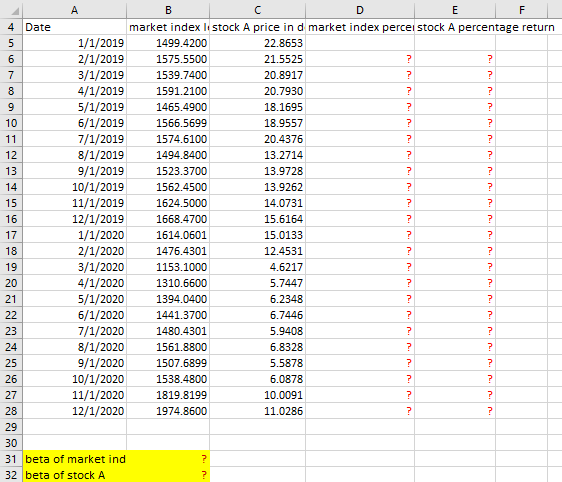The width and height of the screenshot is (562, 482).
Task: Click the 'stock A price in d' header cell
Action: coord(257,27)
